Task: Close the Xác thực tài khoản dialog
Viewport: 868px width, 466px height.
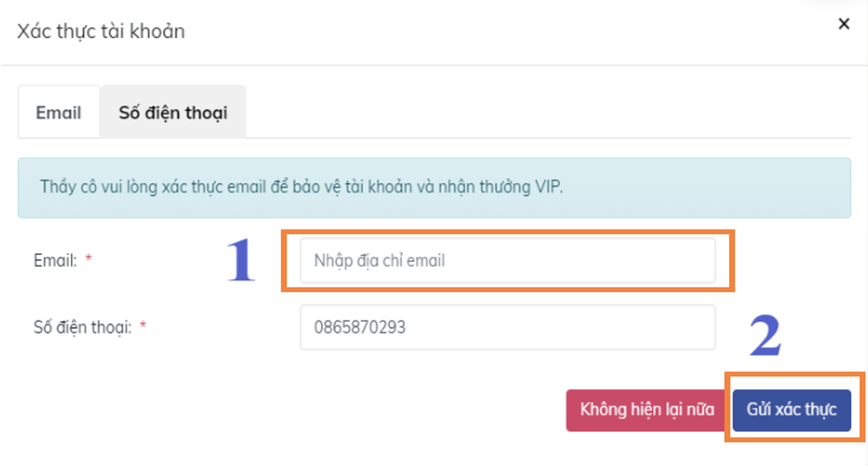Action: click(x=844, y=24)
